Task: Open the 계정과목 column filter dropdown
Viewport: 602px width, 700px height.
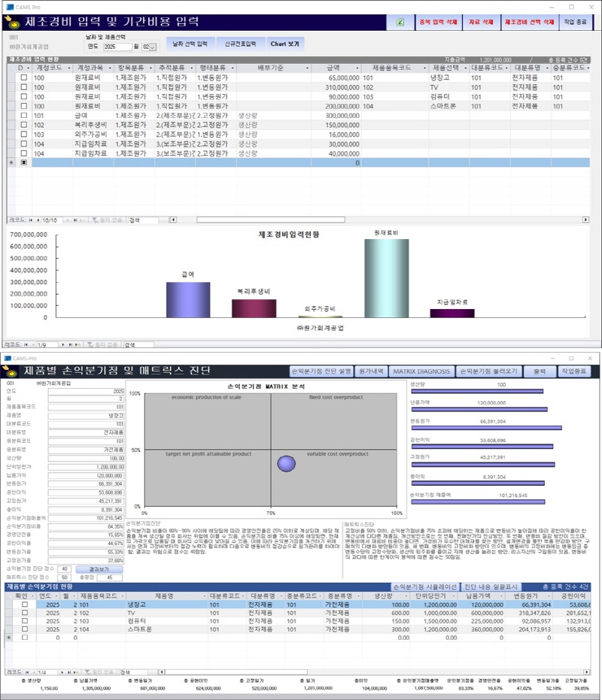Action: coord(110,68)
